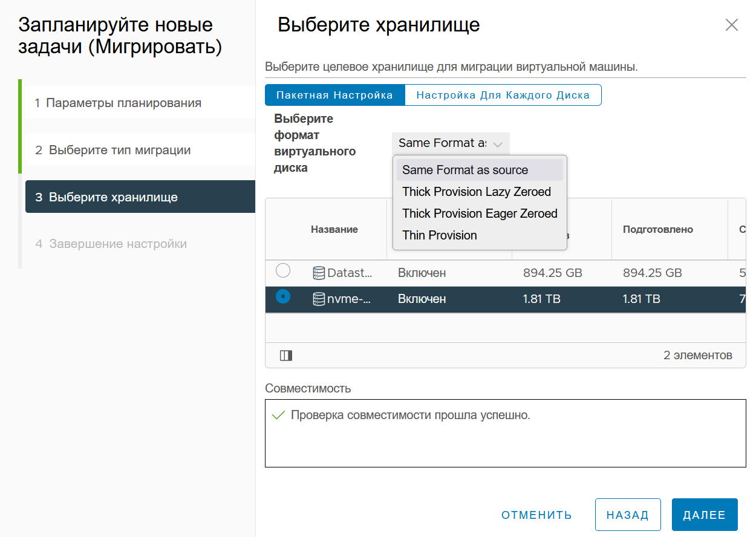The height and width of the screenshot is (537, 756).
Task: Select step 3 Выберите хранилище
Action: click(x=140, y=197)
